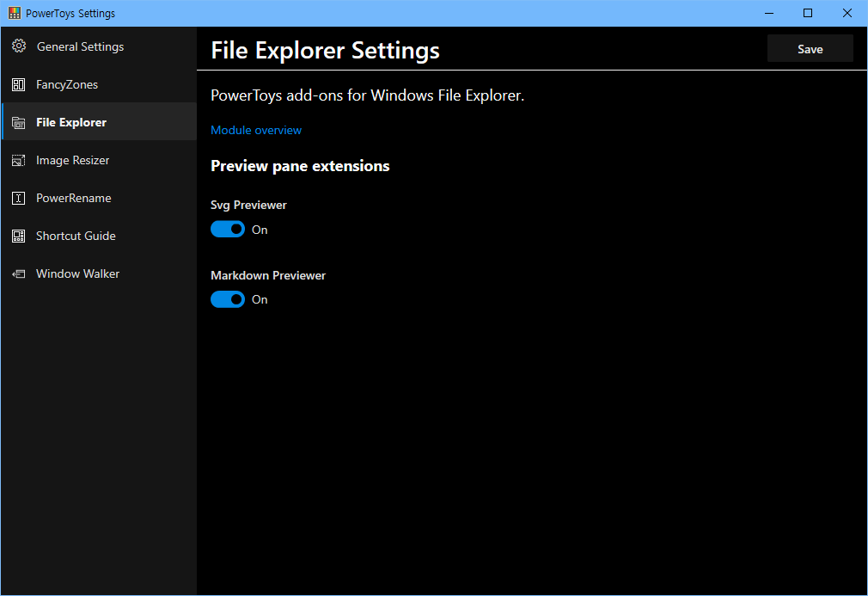Navigate to Shortcut Guide
Image resolution: width=868 pixels, height=596 pixels.
(x=99, y=236)
